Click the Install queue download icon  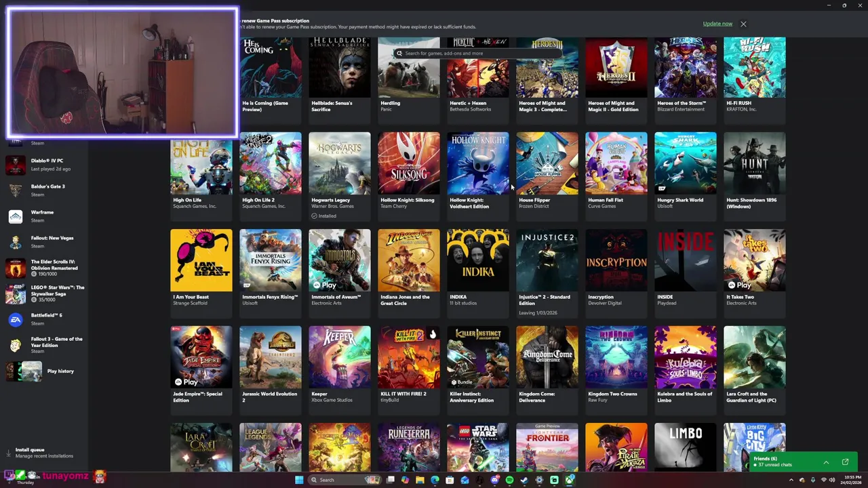(x=8, y=453)
